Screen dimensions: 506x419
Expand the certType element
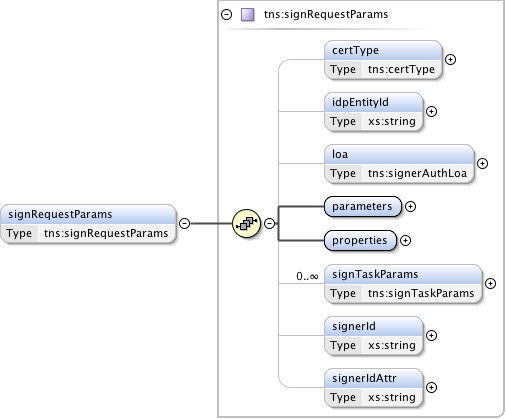tap(450, 60)
